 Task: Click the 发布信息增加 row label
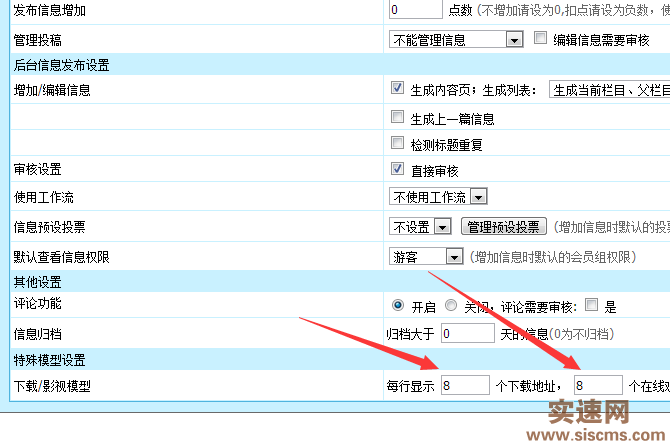click(x=50, y=10)
